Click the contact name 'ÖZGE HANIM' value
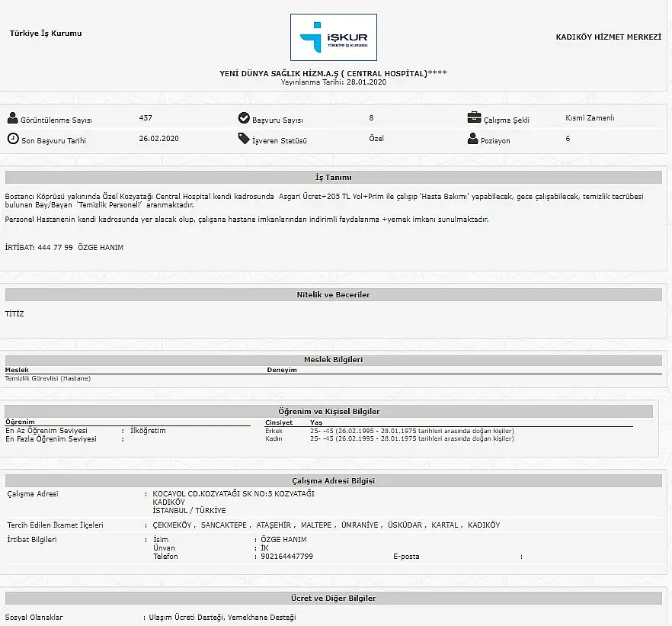The width and height of the screenshot is (672, 626). (283, 540)
